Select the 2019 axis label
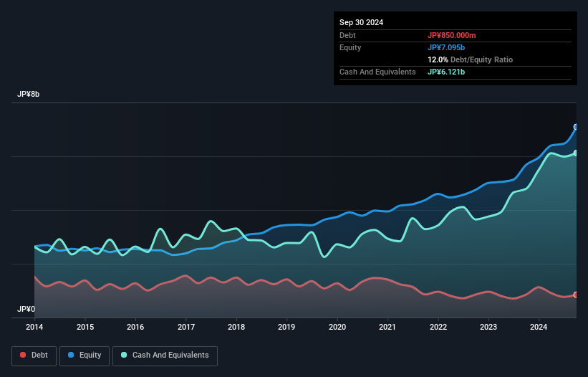Viewport: 588px width, 377px height. (x=286, y=327)
